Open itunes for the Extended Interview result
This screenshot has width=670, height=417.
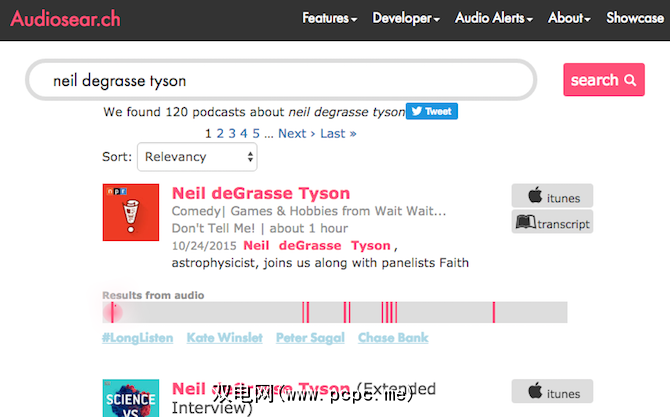click(552, 391)
